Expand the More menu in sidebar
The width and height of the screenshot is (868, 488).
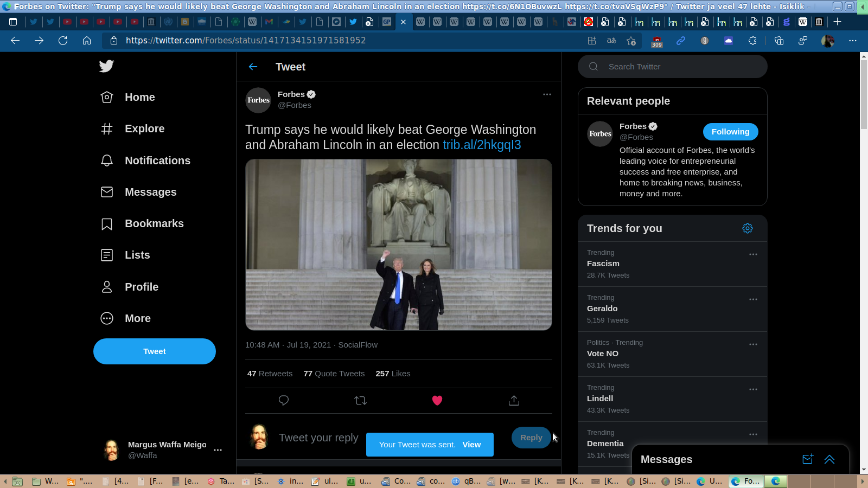126,318
